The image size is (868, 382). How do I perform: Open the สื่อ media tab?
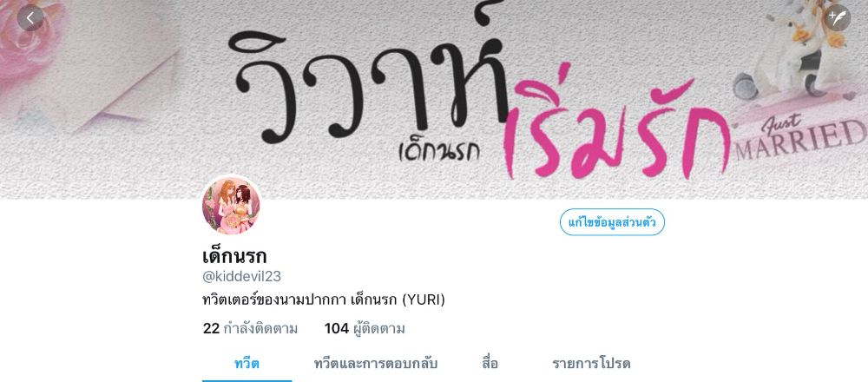coord(490,364)
